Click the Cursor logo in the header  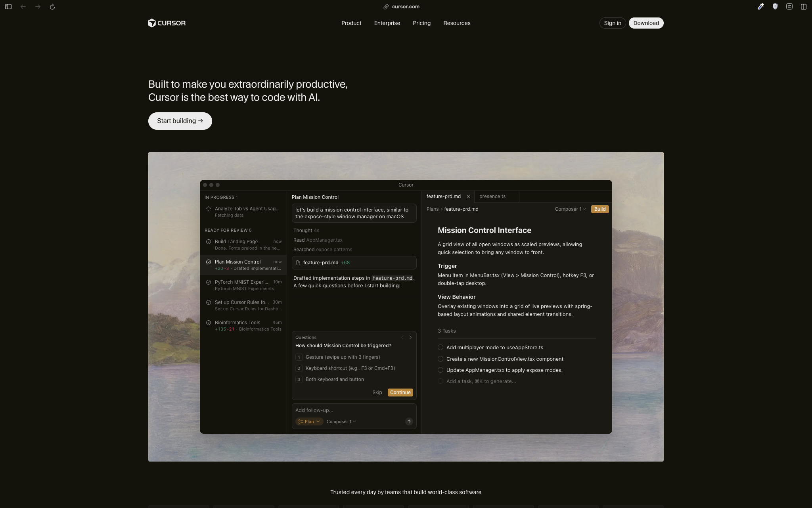167,23
